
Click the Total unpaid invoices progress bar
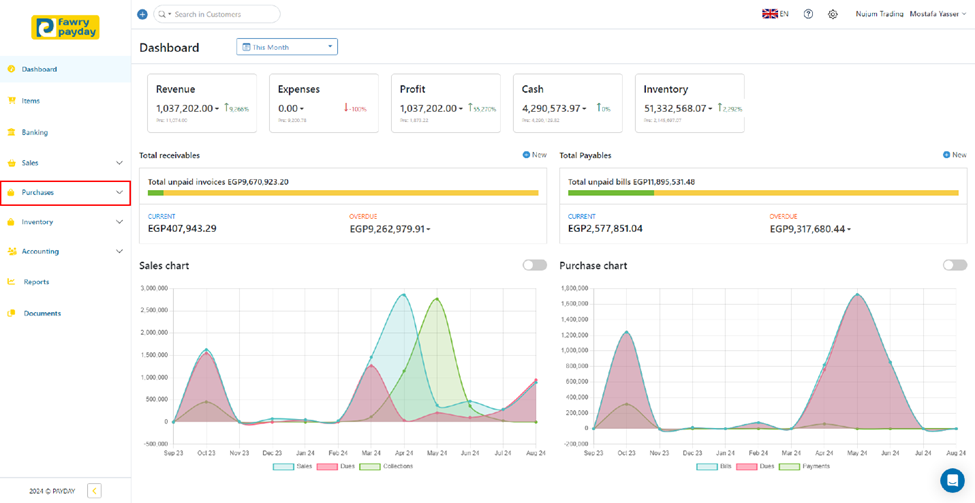pos(343,193)
